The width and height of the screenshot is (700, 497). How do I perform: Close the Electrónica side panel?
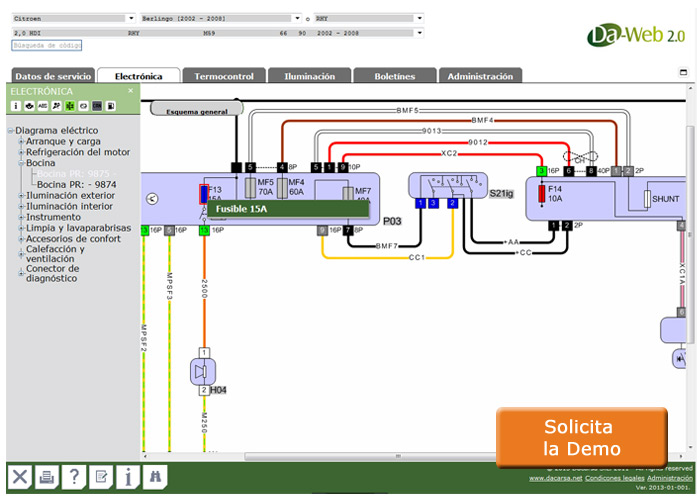click(x=130, y=91)
